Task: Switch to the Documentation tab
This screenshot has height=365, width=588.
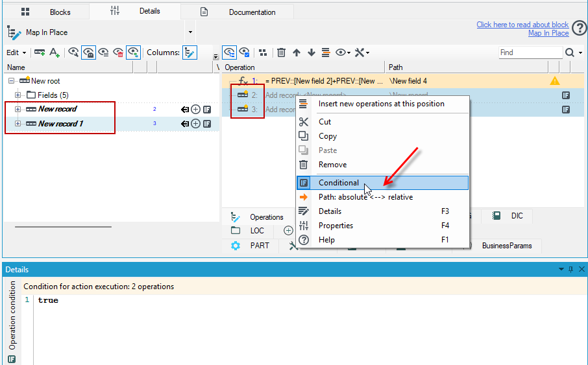Action: (238, 12)
